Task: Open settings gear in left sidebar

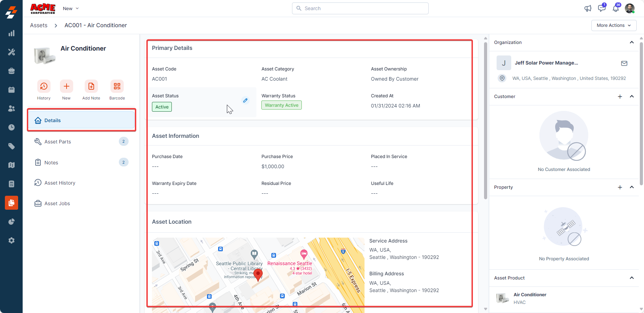Action: [x=11, y=240]
